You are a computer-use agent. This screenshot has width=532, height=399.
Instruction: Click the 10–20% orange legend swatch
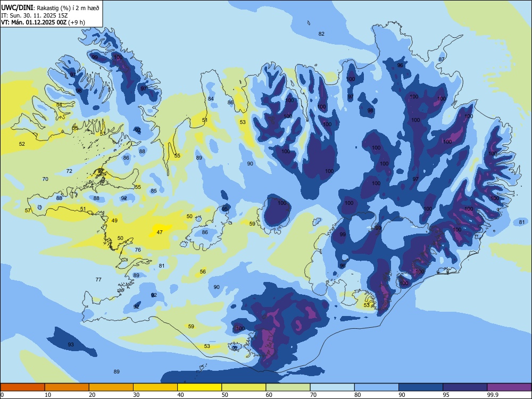67,387
